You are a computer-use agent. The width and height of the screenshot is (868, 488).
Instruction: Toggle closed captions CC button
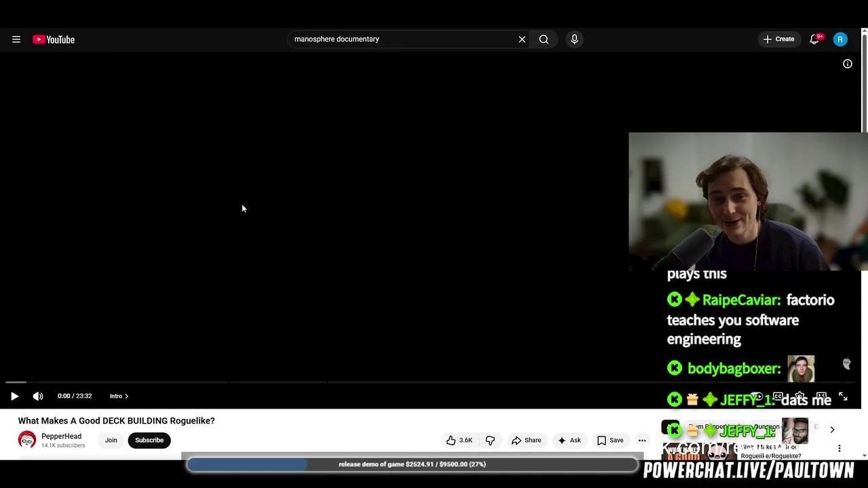click(x=778, y=396)
